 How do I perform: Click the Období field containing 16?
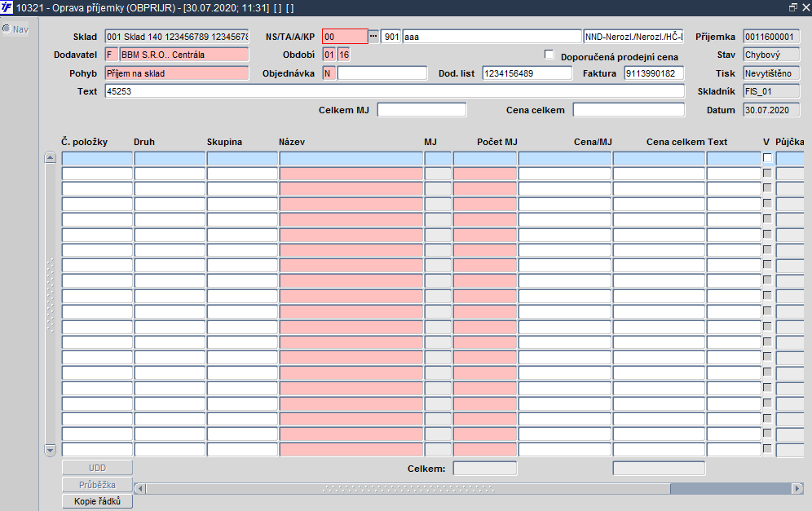click(344, 55)
